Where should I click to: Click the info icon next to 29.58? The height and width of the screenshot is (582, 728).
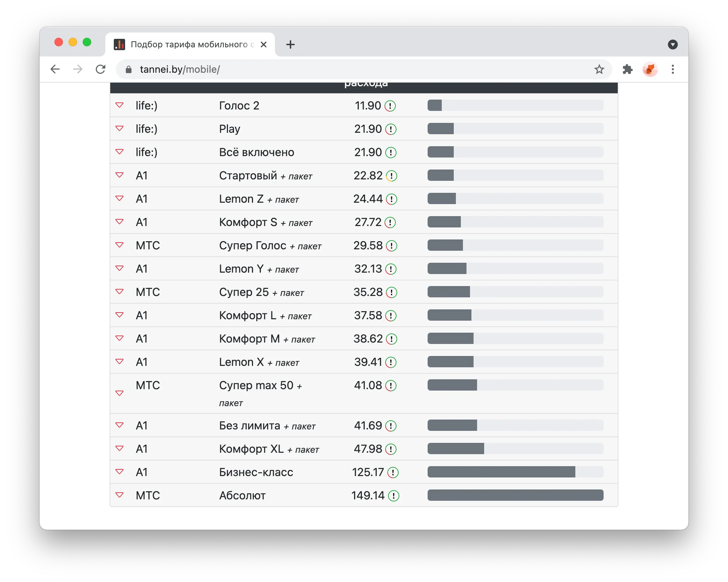coord(391,245)
